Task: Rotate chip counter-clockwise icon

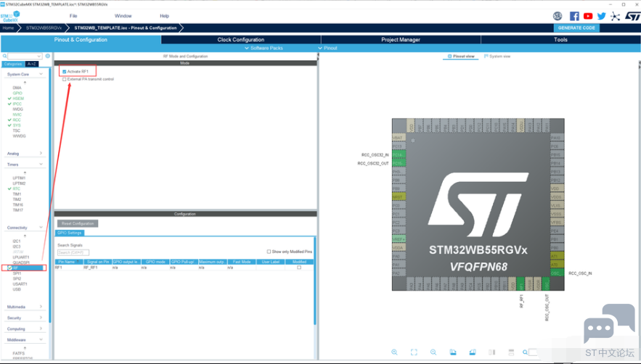Action: [472, 352]
